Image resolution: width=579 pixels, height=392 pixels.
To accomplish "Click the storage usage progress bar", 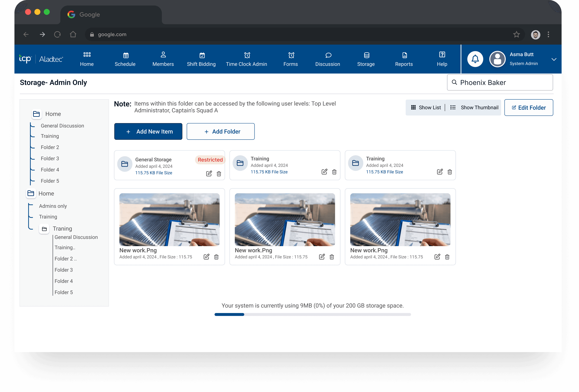I will (x=312, y=314).
